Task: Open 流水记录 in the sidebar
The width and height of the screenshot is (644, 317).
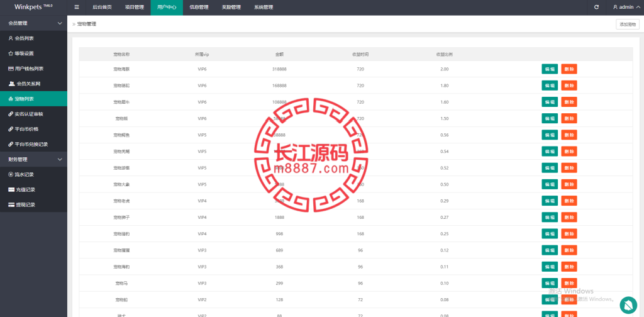Action: click(34, 174)
